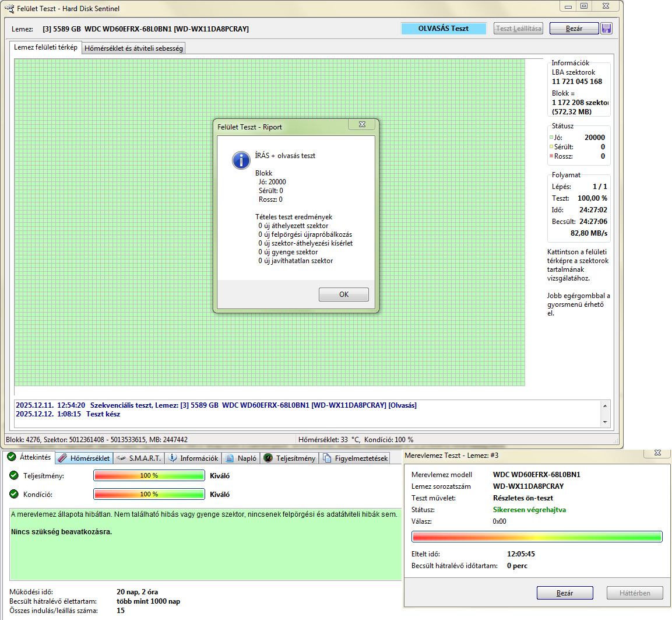Click Bezár in the Felület Teszt window
Screen dimensions: 672x620
(x=574, y=29)
